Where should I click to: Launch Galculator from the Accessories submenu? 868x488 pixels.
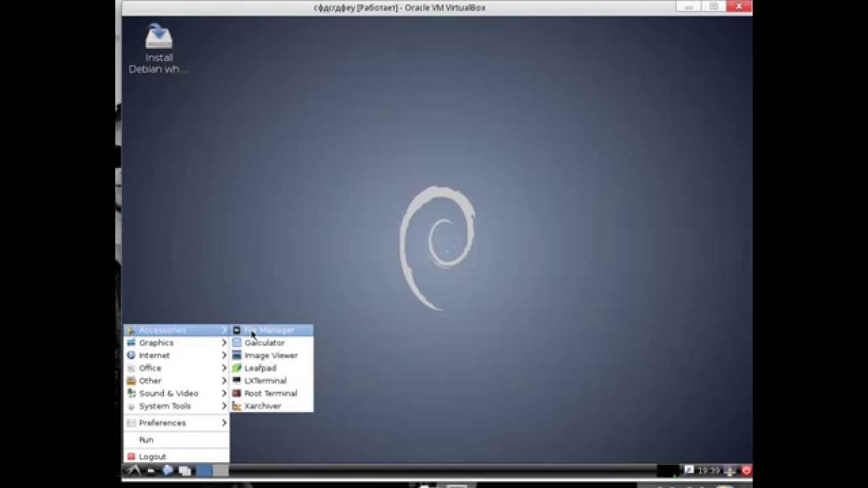[272, 343]
